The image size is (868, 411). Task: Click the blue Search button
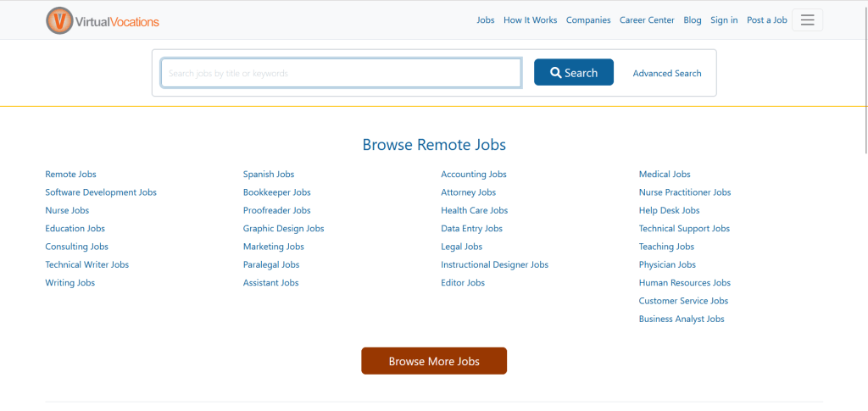click(574, 73)
